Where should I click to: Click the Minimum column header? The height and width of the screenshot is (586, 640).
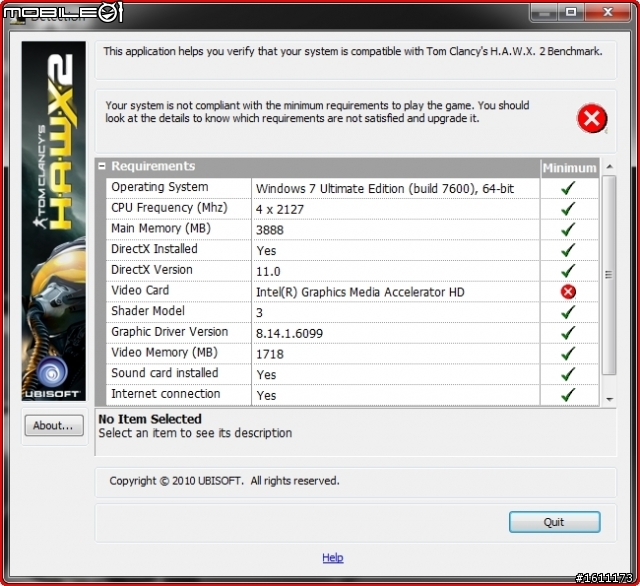pyautogui.click(x=569, y=168)
